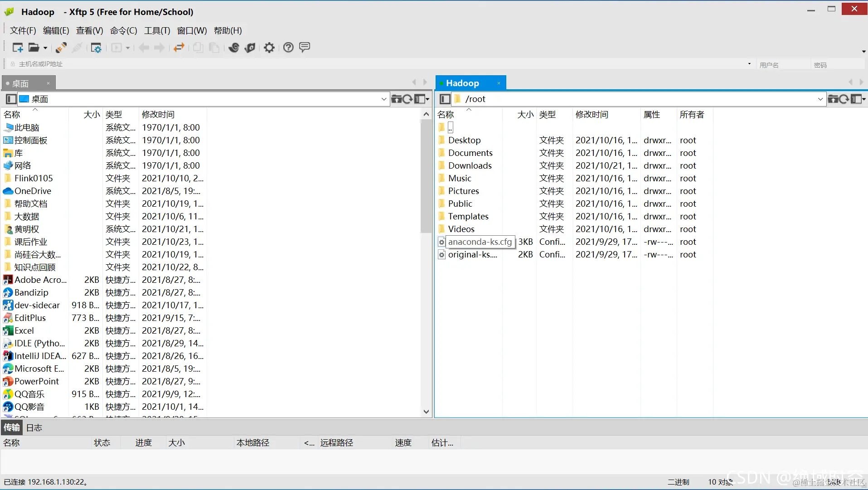Select the original-ks config file
This screenshot has width=868, height=490.
(x=472, y=255)
